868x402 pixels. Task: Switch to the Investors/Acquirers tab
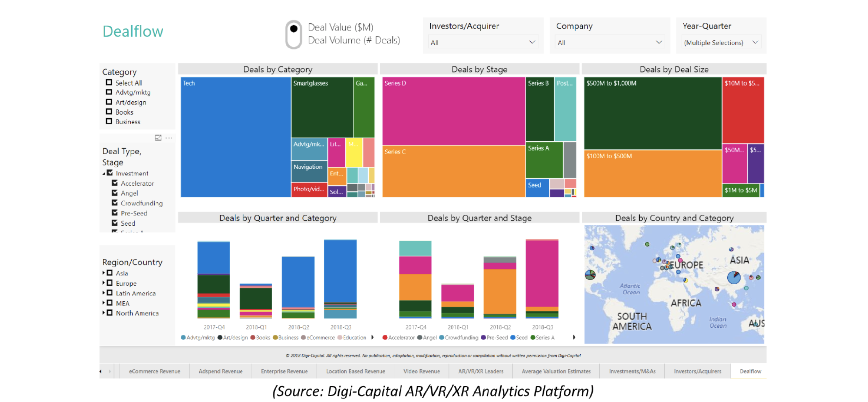coord(697,371)
